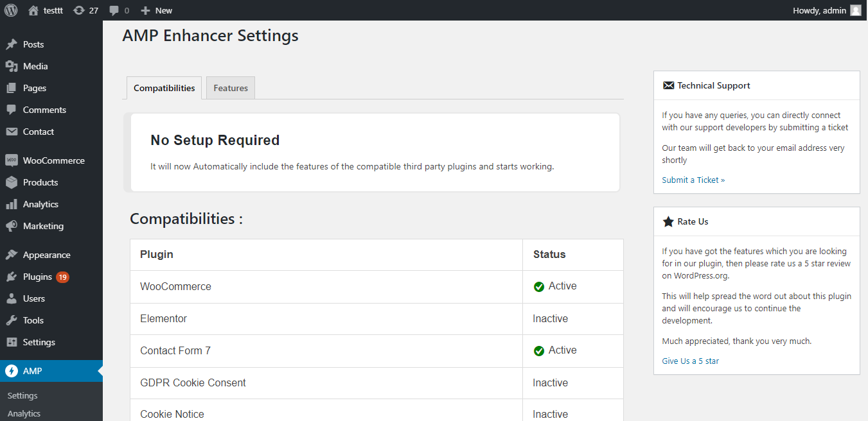Click the Posts pushpin icon
Screen dimensions: 868x421
[x=12, y=44]
